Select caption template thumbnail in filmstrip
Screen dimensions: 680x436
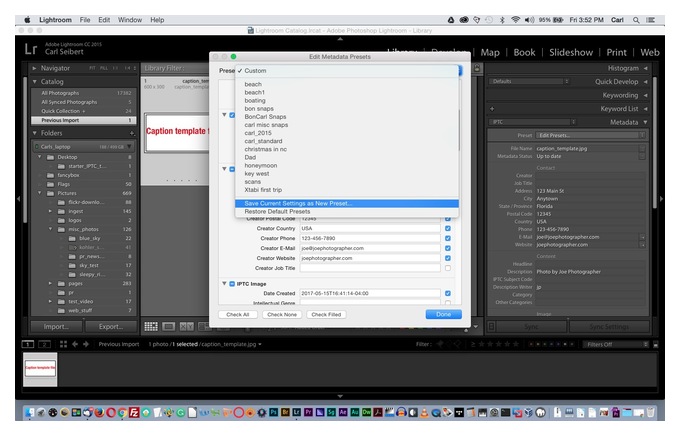point(40,369)
